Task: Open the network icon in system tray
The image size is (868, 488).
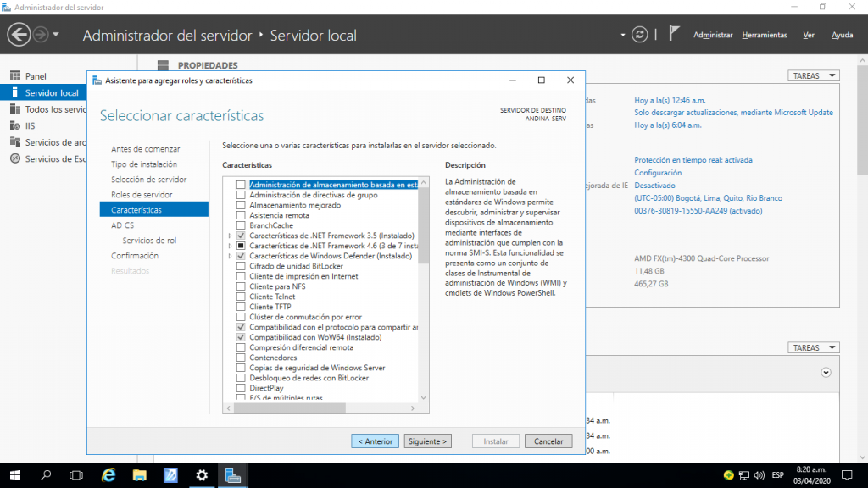Action: [x=744, y=475]
